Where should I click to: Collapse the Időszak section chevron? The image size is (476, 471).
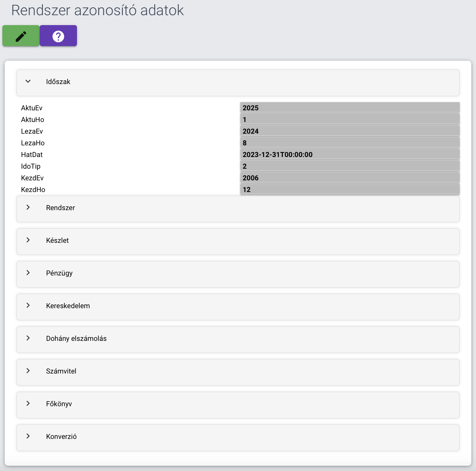coord(28,81)
